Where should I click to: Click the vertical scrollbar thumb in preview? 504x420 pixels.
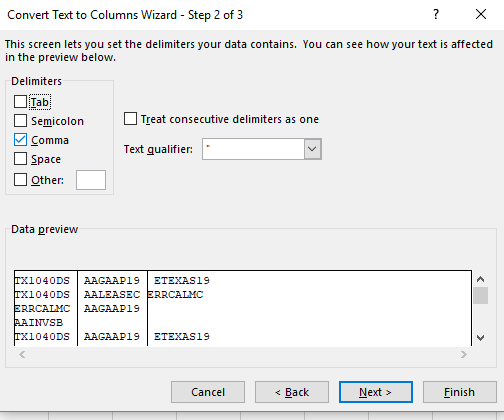(480, 295)
